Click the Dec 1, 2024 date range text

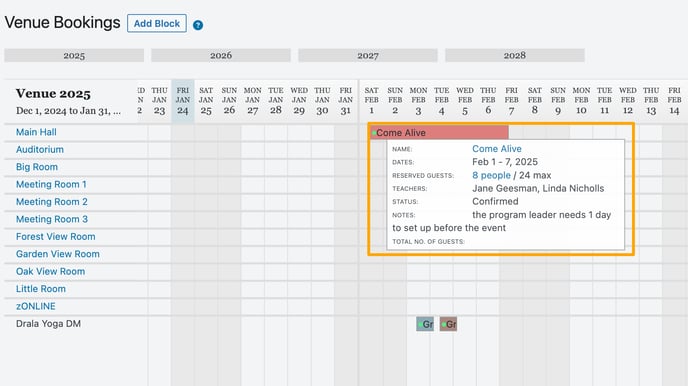[68, 111]
